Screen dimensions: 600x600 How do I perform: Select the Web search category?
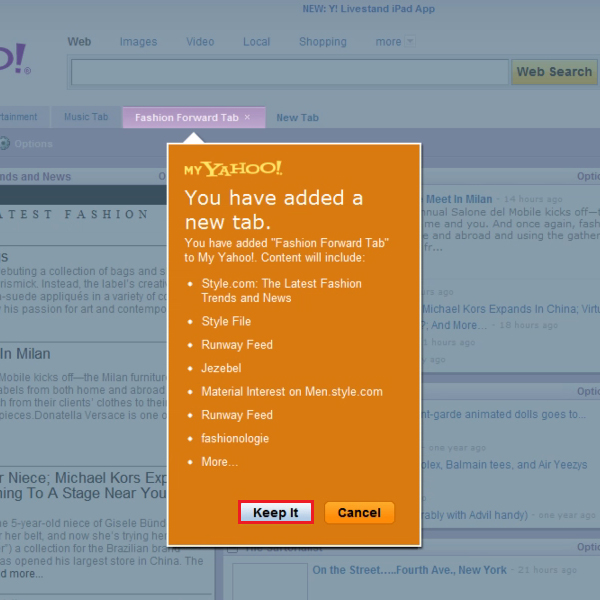pyautogui.click(x=79, y=41)
